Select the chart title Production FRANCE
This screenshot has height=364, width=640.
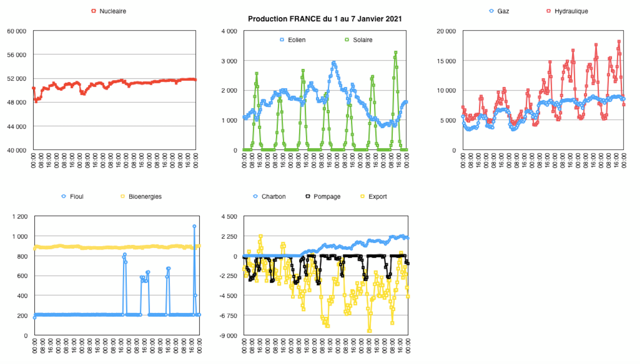click(x=325, y=19)
